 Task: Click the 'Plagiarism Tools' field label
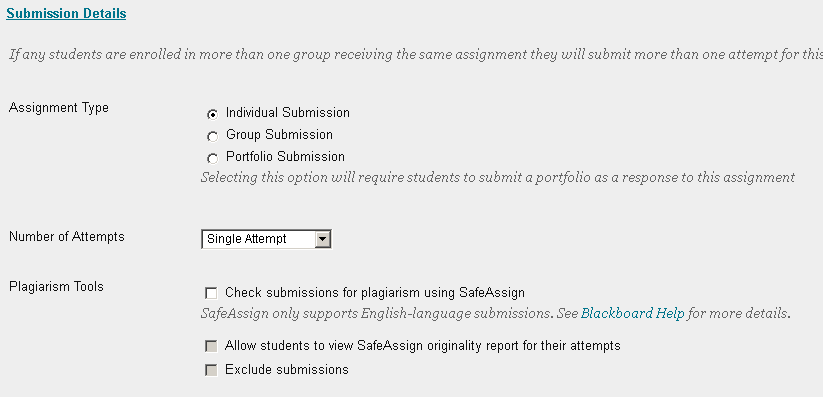(56, 287)
